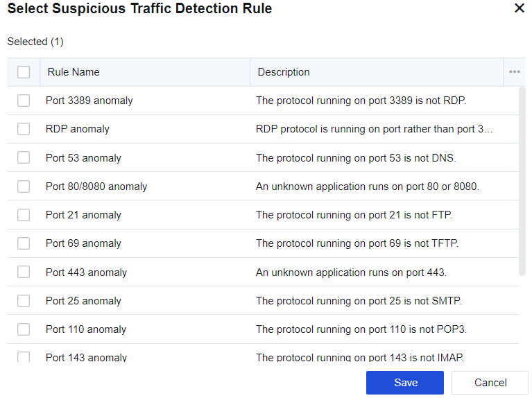Select the RDP anomaly checkbox
The width and height of the screenshot is (532, 398).
pos(24,129)
